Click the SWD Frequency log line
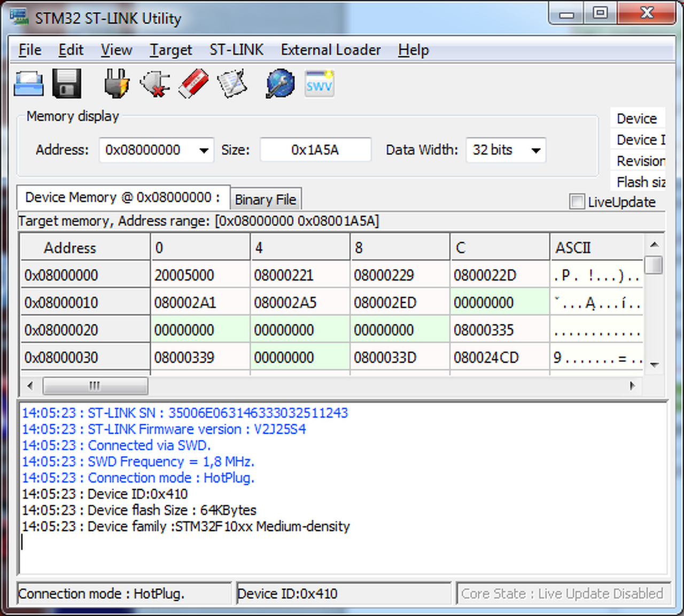This screenshot has height=616, width=684. 138,462
